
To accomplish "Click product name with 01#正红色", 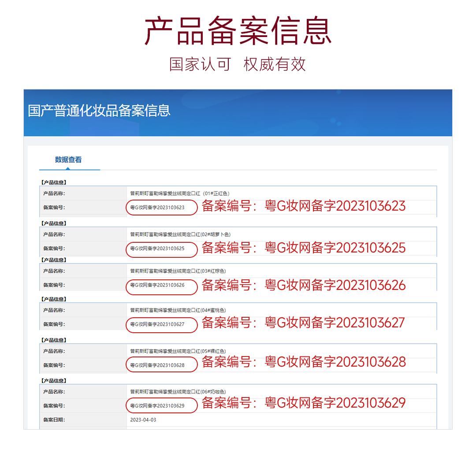I will (179, 193).
